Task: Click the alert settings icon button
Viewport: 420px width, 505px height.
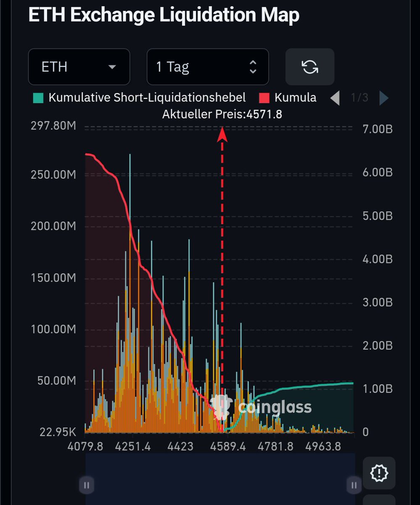Action: coord(379,474)
